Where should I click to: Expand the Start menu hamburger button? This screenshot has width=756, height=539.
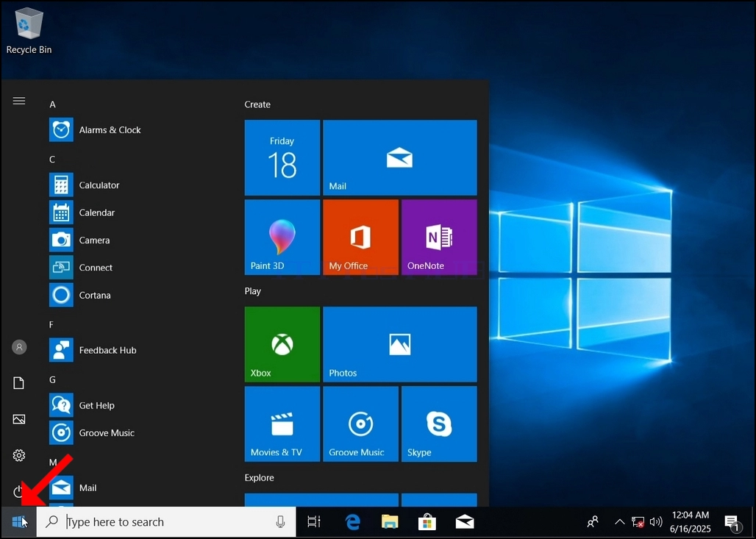coord(19,101)
